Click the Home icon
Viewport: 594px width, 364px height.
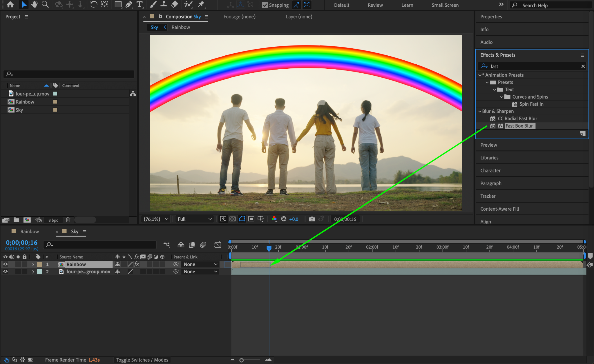click(10, 4)
